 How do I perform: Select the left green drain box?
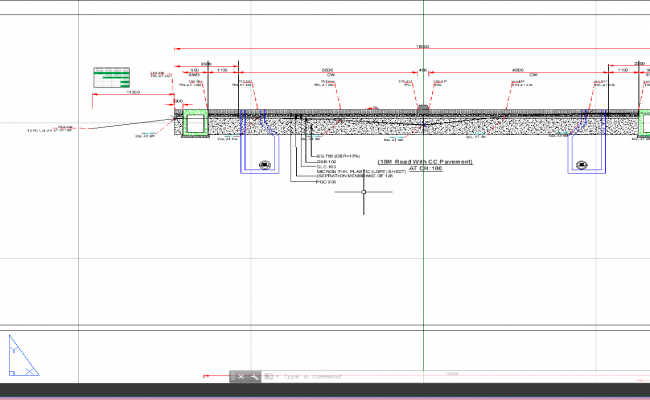tap(193, 123)
